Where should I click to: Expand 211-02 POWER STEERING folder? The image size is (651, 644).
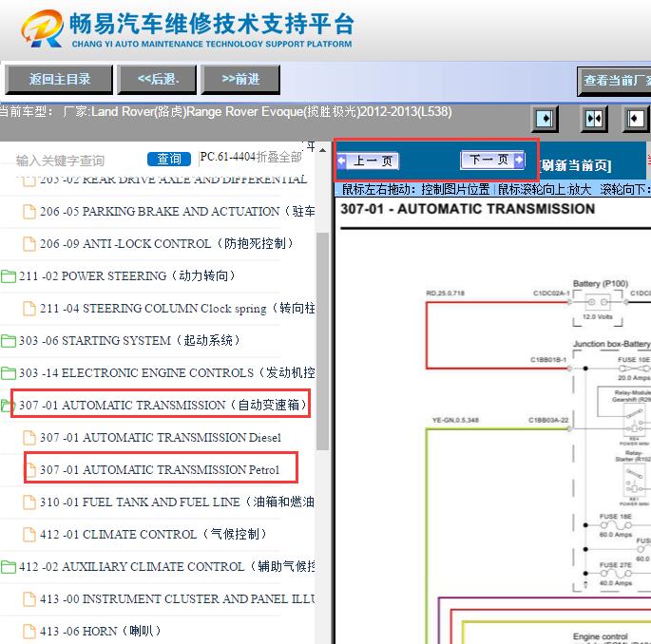point(127,276)
